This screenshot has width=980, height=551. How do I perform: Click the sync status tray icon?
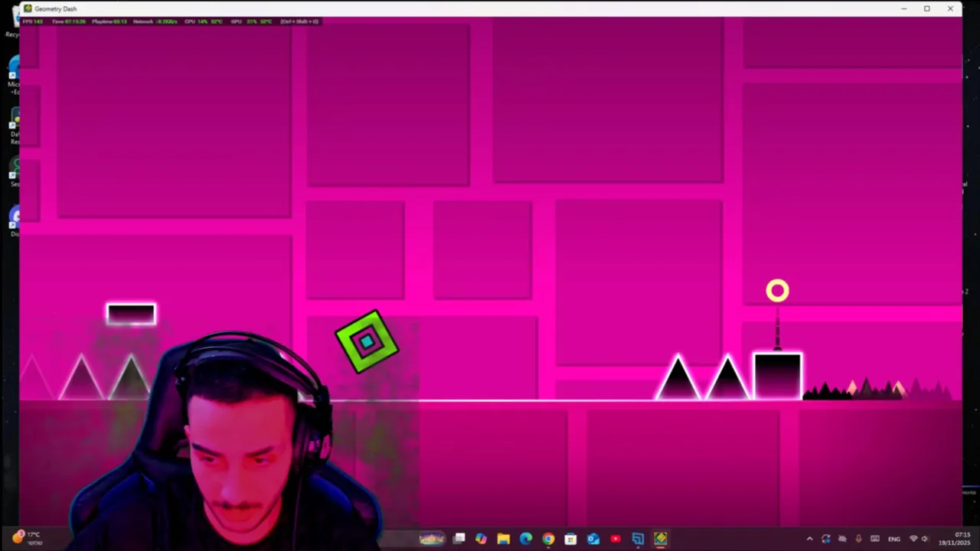pyautogui.click(x=826, y=539)
